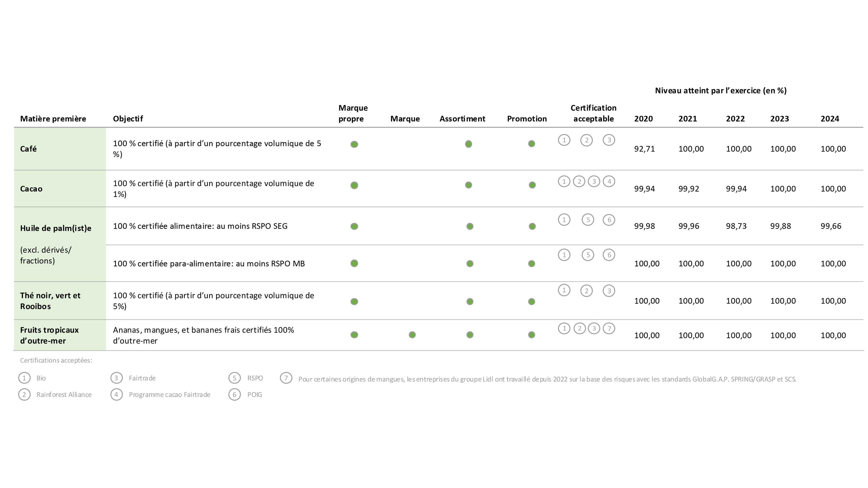Click the Matière première column header
868x488 pixels.
pyautogui.click(x=53, y=119)
